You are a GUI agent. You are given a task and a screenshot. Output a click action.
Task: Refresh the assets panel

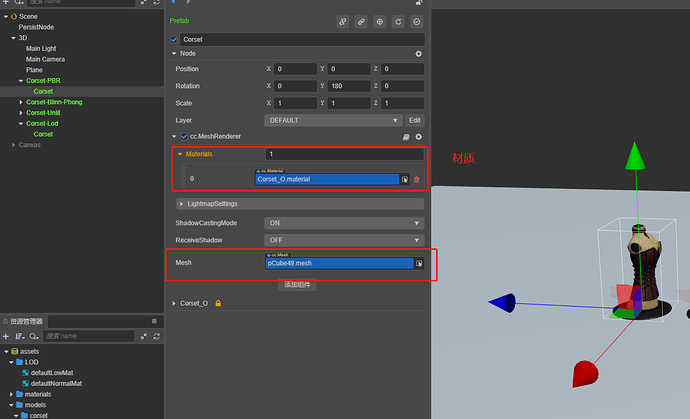pyautogui.click(x=156, y=336)
